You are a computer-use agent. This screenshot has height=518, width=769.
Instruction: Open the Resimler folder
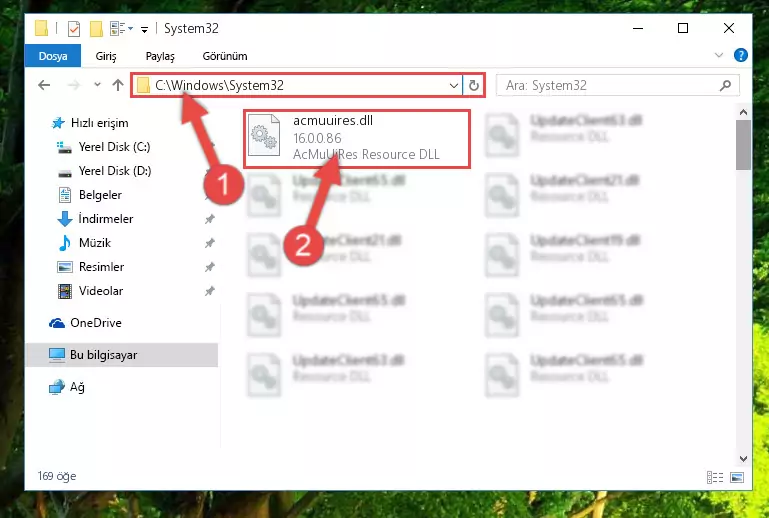pyautogui.click(x=101, y=267)
